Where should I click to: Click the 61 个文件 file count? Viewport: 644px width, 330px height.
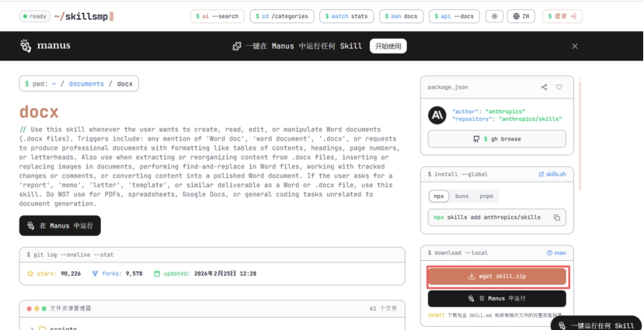(383, 308)
